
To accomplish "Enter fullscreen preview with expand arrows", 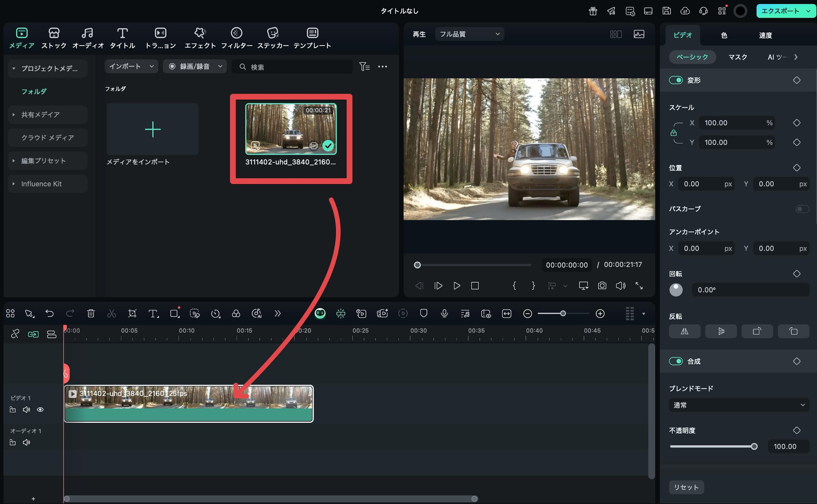I will click(639, 286).
